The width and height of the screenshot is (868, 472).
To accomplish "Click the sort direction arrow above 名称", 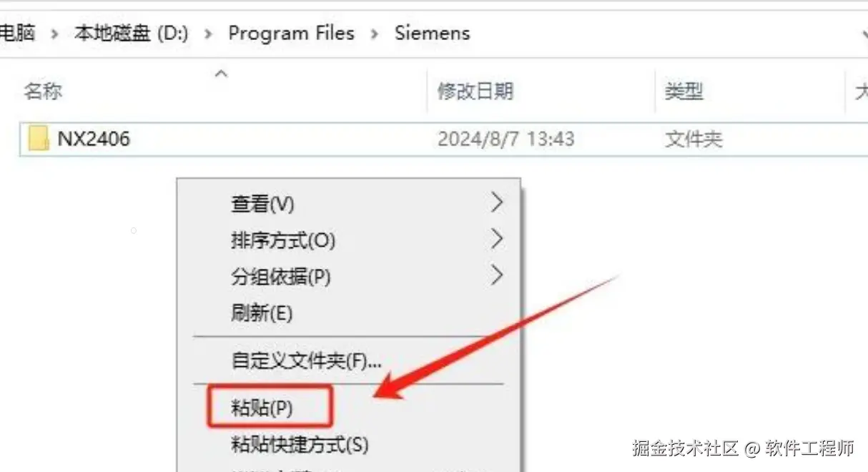I will point(222,73).
